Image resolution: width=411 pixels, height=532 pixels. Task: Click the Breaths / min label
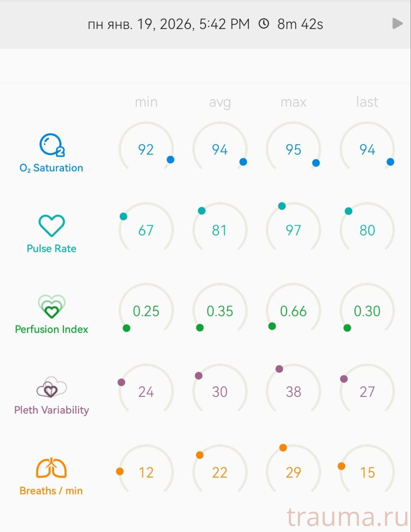(51, 491)
